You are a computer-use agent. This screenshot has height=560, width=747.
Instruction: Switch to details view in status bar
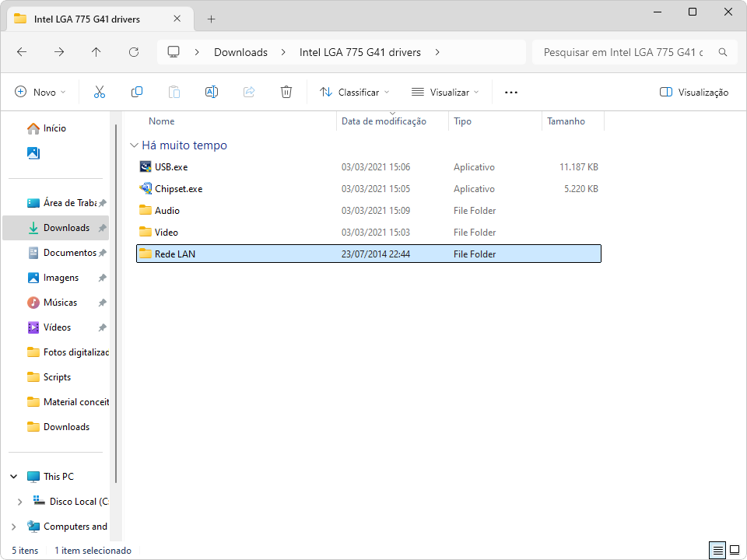pos(718,551)
